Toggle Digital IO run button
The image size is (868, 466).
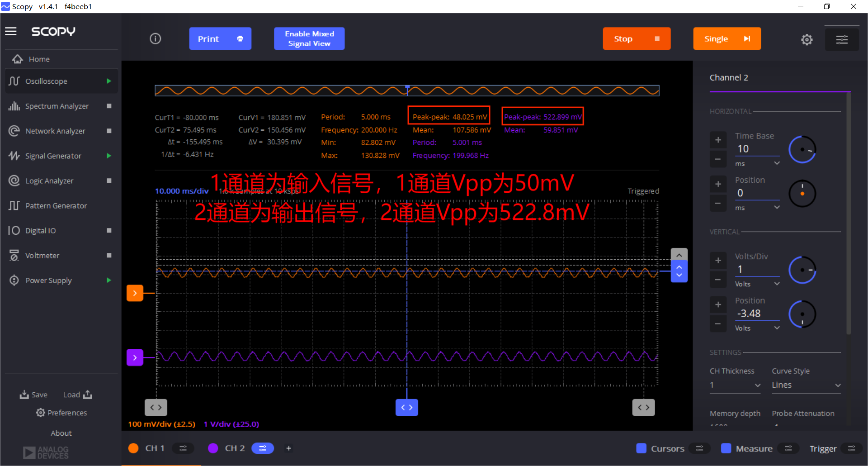[x=109, y=230]
